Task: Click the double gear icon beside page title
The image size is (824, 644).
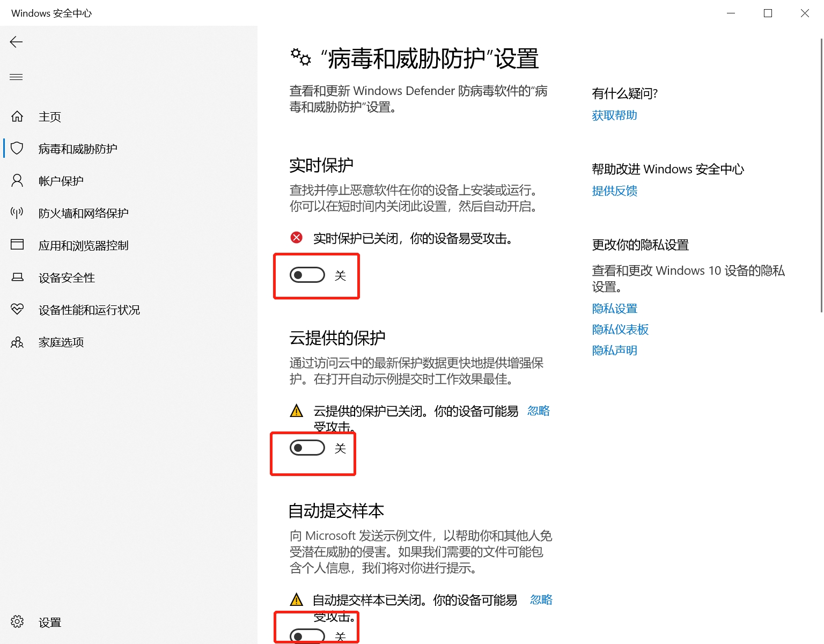Action: (x=300, y=57)
